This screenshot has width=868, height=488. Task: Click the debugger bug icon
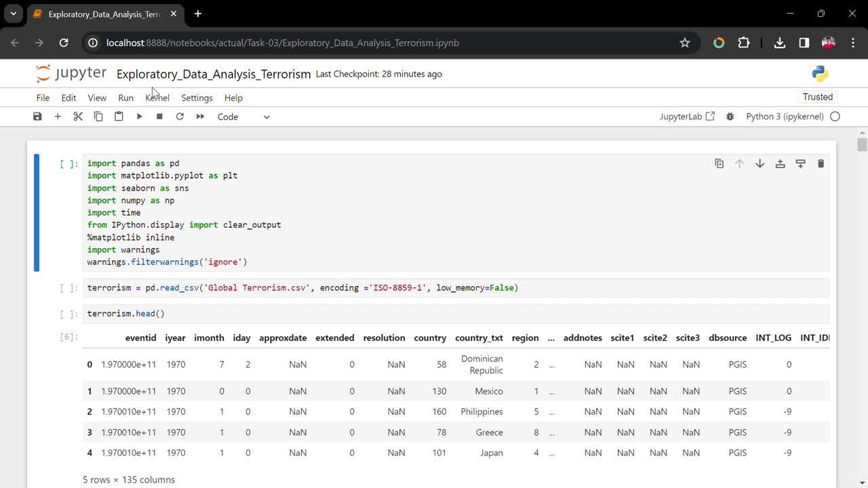click(730, 117)
